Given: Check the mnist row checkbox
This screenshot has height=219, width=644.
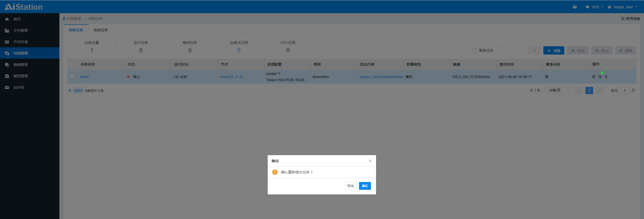Looking at the screenshot, I should coord(72,77).
